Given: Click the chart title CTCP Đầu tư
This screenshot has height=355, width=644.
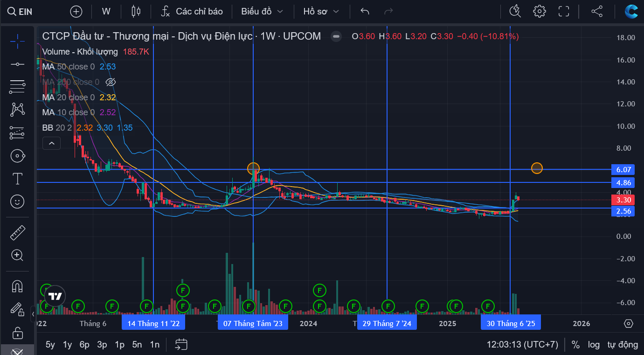Looking at the screenshot, I should (181, 36).
